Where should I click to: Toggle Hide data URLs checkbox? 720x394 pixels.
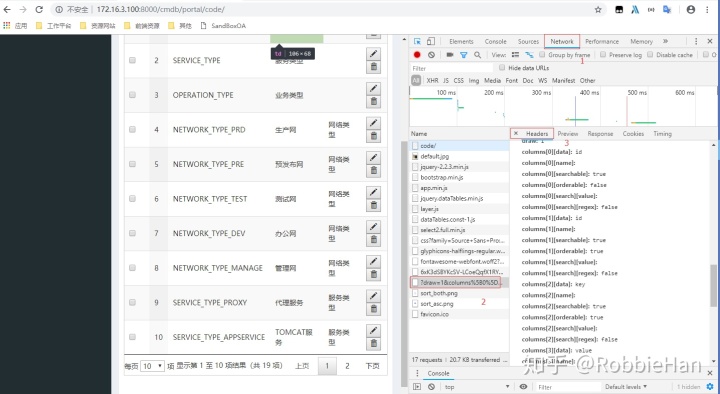[502, 68]
